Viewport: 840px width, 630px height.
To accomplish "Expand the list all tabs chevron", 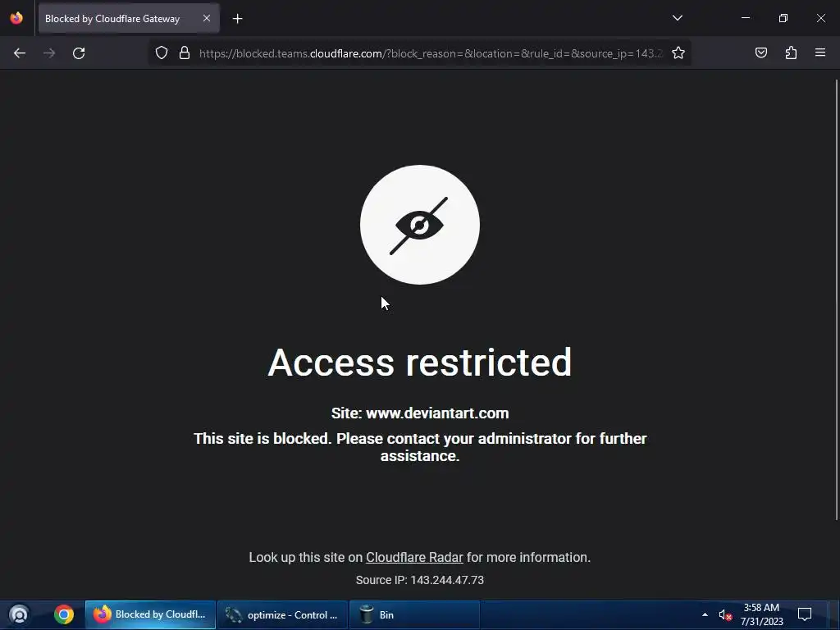I will (677, 18).
